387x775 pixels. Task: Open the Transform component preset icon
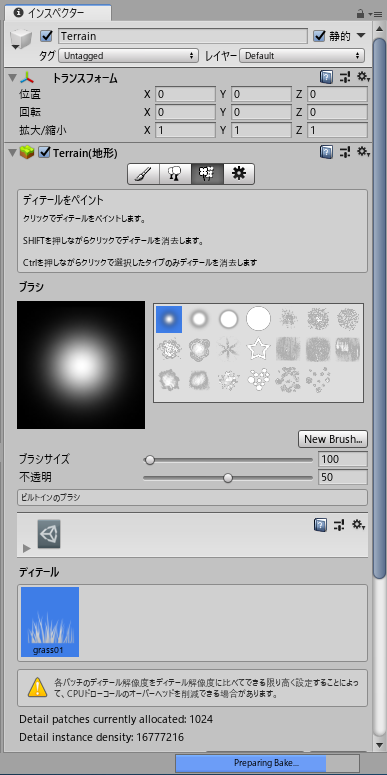tap(345, 77)
